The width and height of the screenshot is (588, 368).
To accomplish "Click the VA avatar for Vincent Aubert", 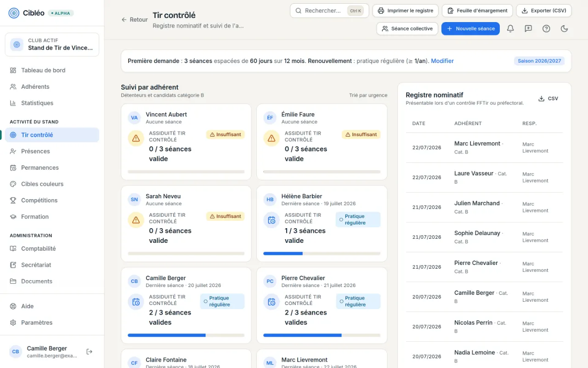I will click(x=135, y=118).
